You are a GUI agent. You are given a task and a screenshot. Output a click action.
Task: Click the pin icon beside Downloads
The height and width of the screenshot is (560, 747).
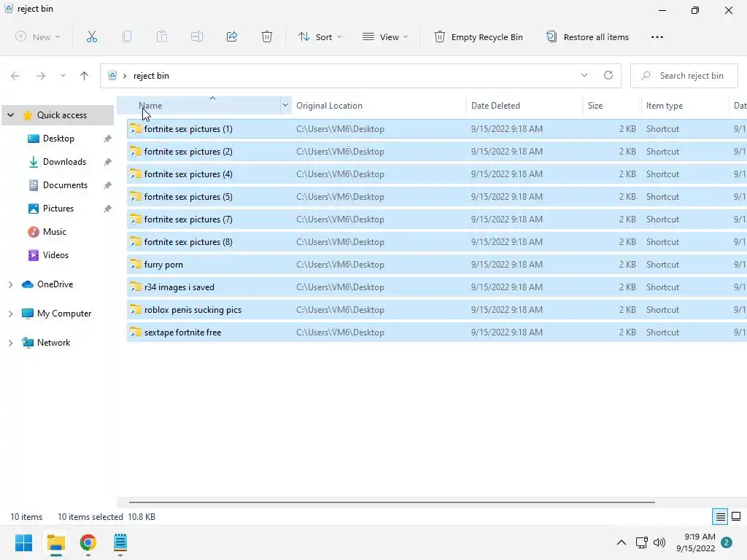coord(108,162)
